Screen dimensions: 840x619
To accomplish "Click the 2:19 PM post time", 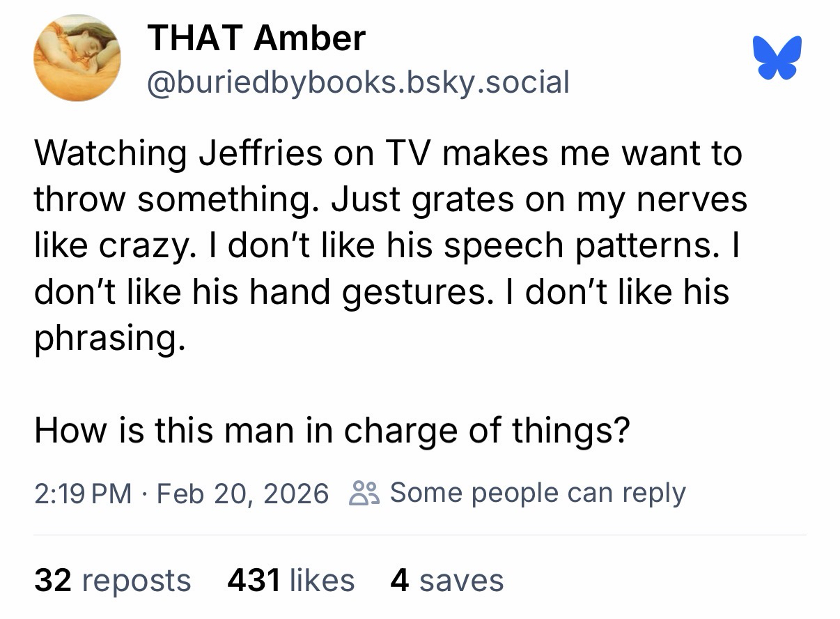I will 82,494.
